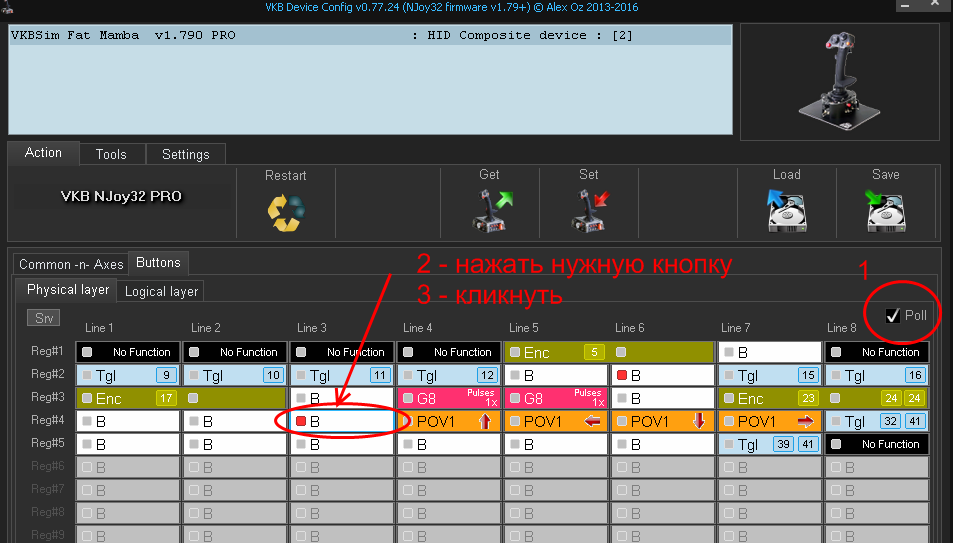Click the Reg#3 row label

(x=47, y=397)
